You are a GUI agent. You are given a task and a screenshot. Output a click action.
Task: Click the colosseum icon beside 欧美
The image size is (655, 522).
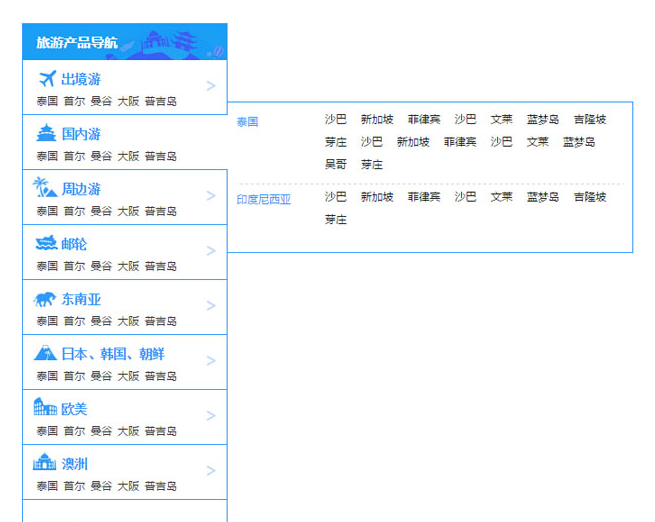coord(45,408)
